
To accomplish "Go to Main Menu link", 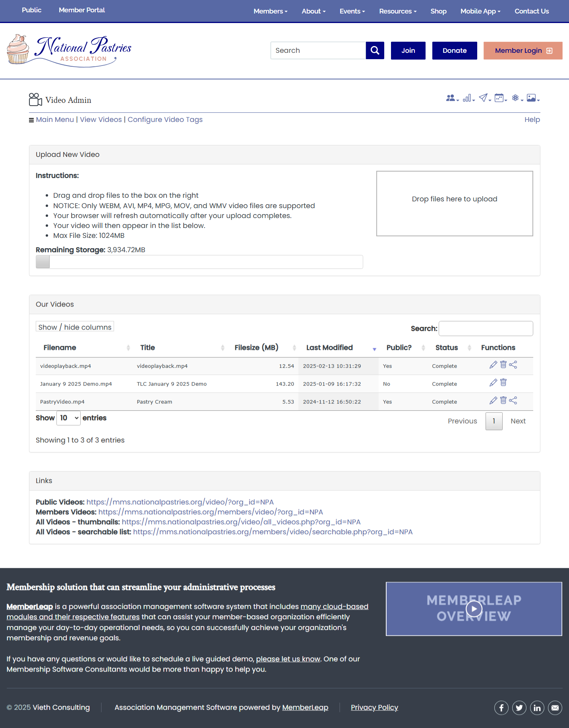I will click(55, 120).
